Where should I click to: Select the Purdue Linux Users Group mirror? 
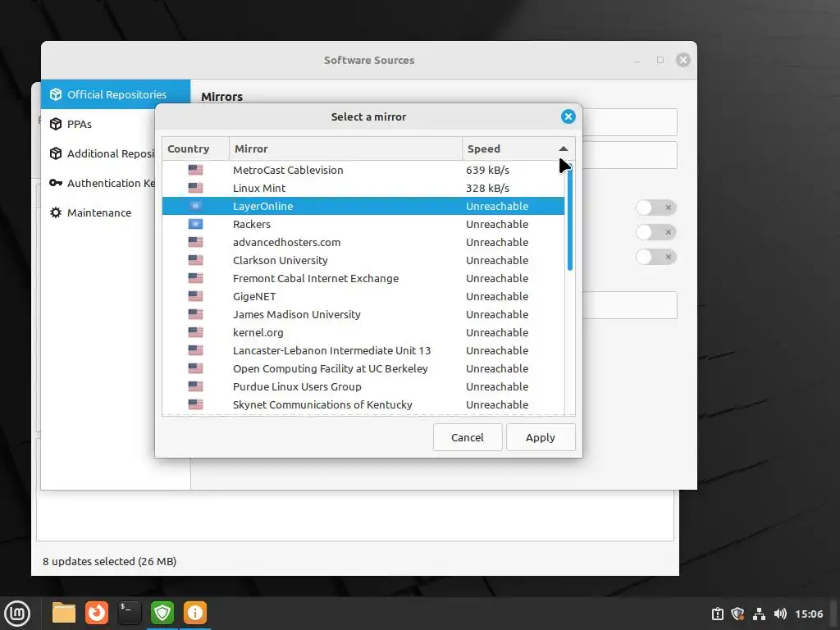pos(363,387)
